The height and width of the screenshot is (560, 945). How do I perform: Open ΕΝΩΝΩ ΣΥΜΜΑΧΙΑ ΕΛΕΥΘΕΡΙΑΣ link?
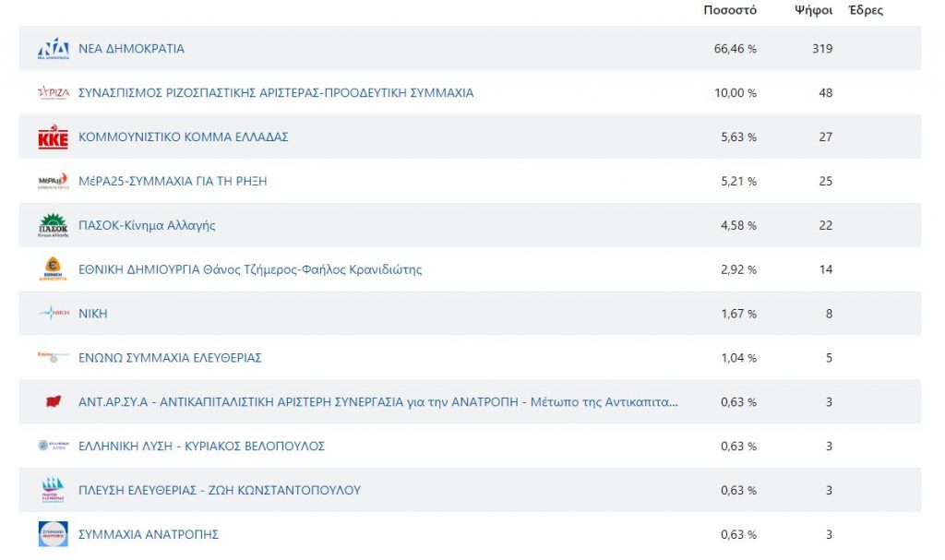[x=170, y=357]
